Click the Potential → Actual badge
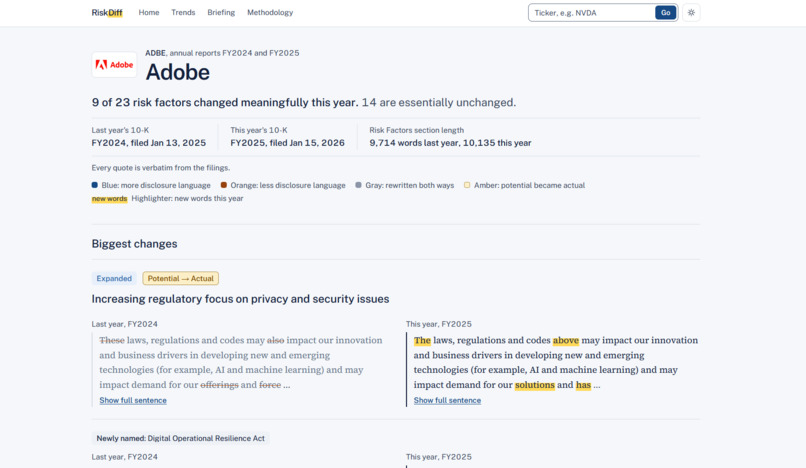 coord(180,278)
